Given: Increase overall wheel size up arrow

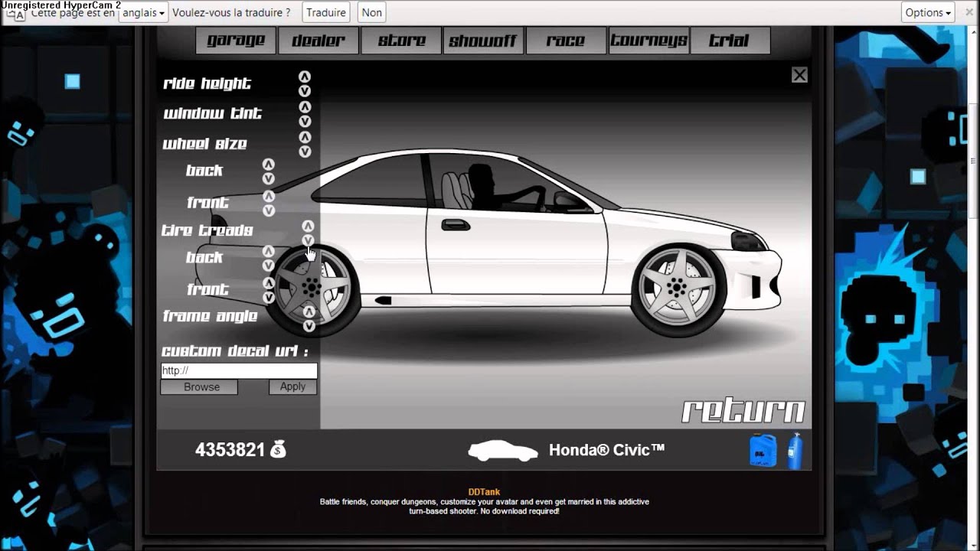Looking at the screenshot, I should (305, 137).
